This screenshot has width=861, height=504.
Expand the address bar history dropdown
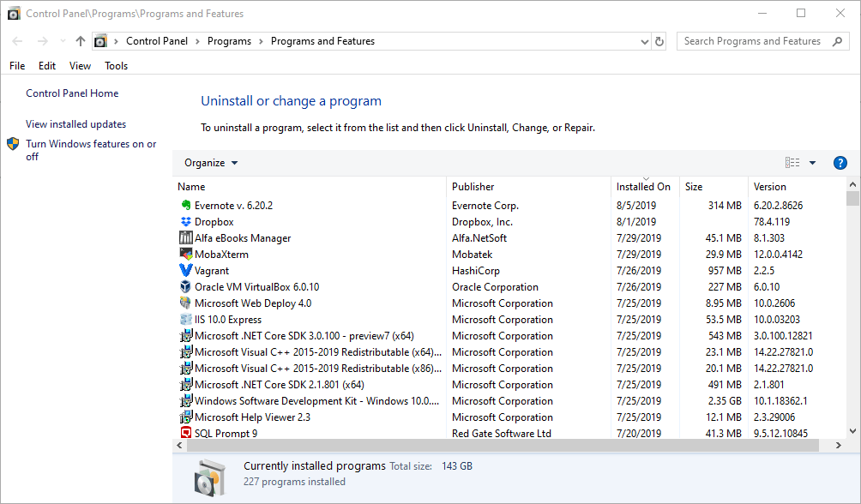644,42
